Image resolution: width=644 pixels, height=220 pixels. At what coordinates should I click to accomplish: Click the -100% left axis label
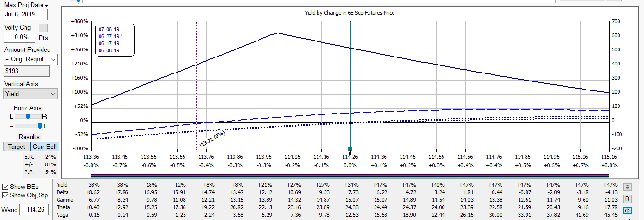tap(80, 149)
